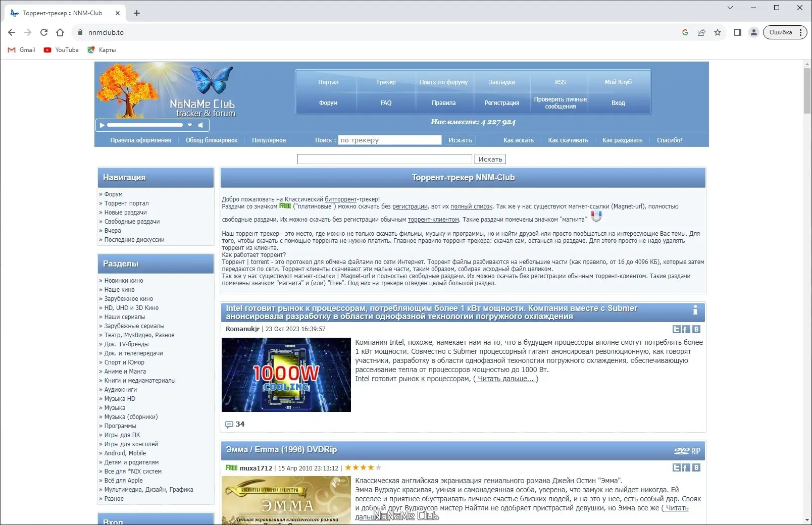812x525 pixels.
Task: Open the Трекер menu item
Action: pyautogui.click(x=386, y=82)
